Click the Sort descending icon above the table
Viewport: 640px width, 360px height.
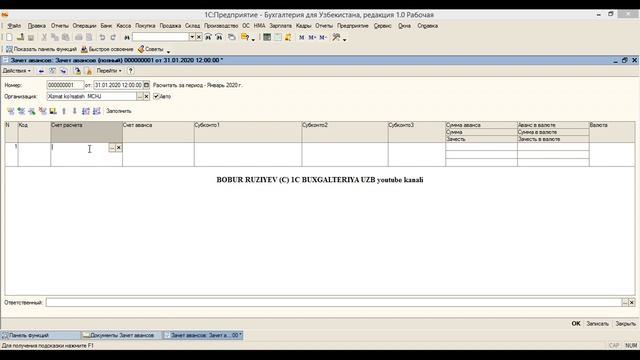coord(97,111)
